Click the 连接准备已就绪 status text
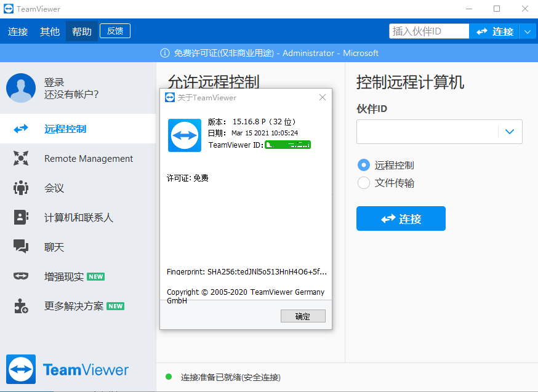Viewport: 538px width, 392px height. coord(231,377)
